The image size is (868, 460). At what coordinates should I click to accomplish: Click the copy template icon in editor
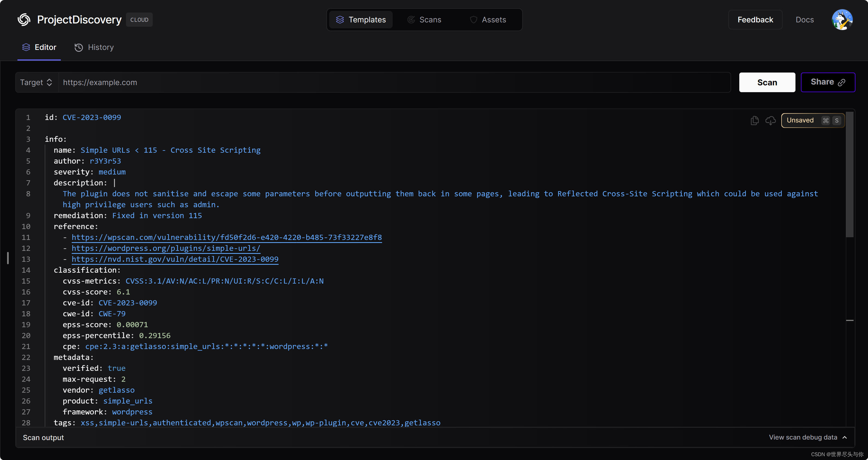tap(755, 120)
